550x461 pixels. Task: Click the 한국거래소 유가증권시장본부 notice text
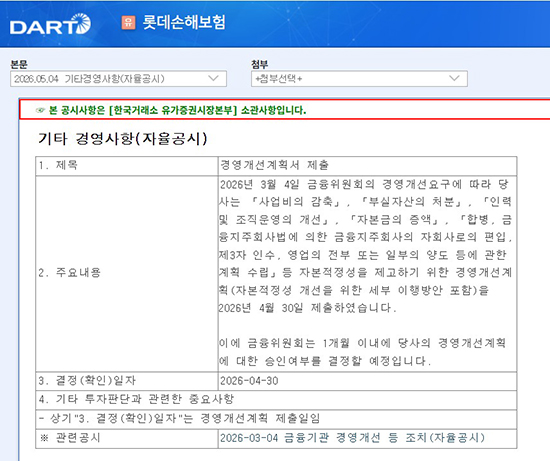pos(177,110)
